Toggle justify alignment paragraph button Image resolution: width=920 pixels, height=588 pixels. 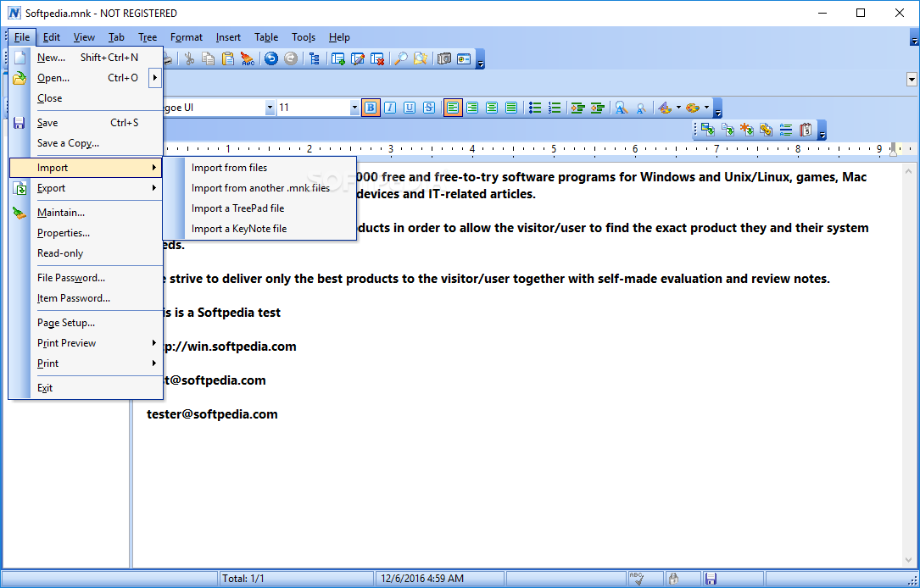(x=511, y=108)
